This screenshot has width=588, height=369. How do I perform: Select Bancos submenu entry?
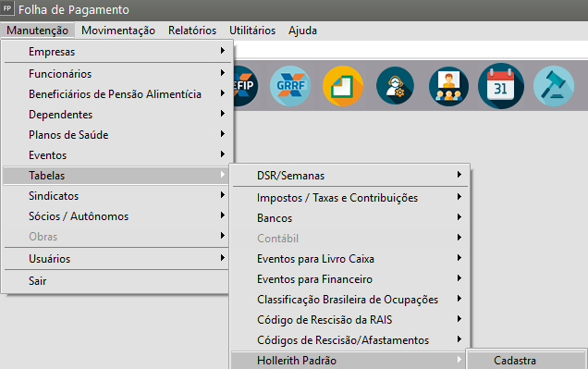pyautogui.click(x=349, y=218)
